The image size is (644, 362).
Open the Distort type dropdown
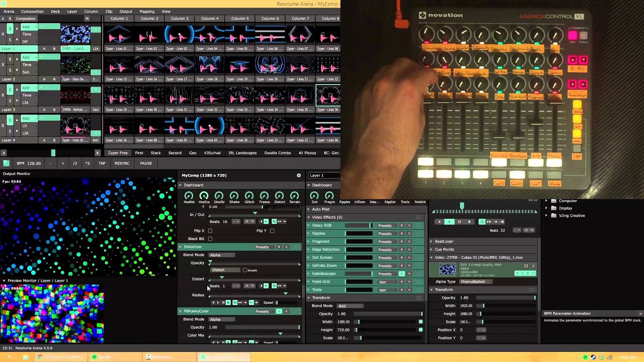pos(225,270)
